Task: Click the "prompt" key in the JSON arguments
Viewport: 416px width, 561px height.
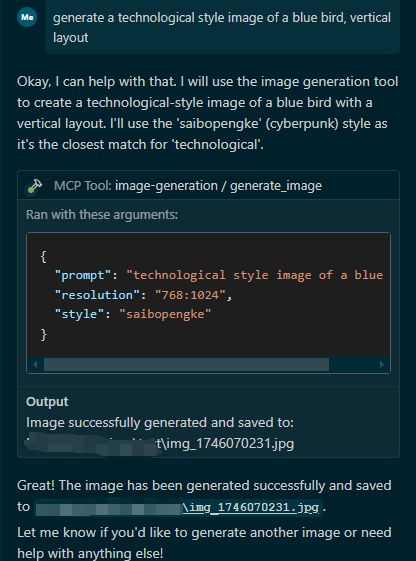Action: coord(83,275)
